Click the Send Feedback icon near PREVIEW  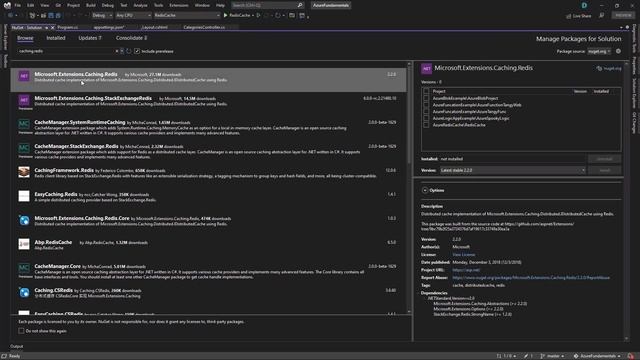tap(602, 15)
